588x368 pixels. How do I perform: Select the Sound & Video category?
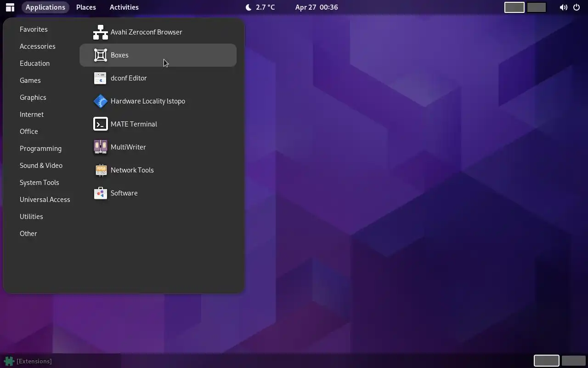[41, 166]
